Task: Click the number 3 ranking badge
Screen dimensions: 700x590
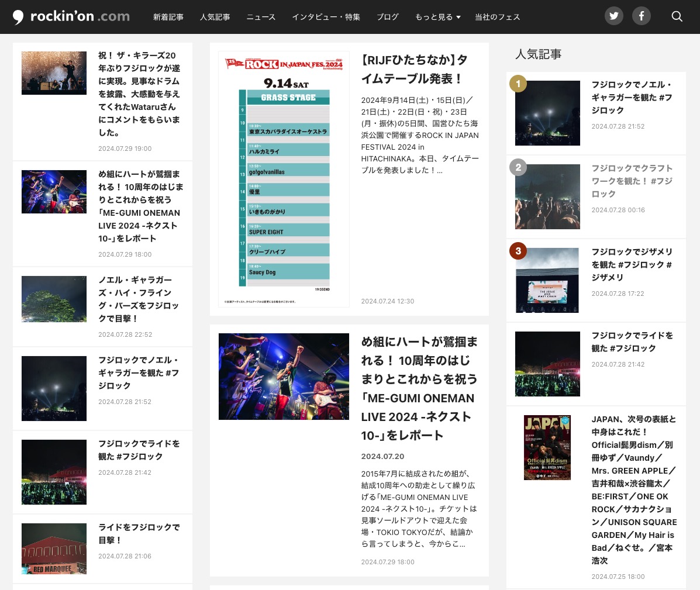Action: point(518,251)
